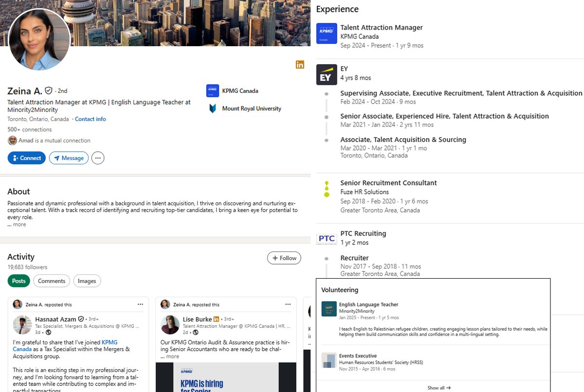
Task: Open Hasnaat Azam name link
Action: point(55,319)
